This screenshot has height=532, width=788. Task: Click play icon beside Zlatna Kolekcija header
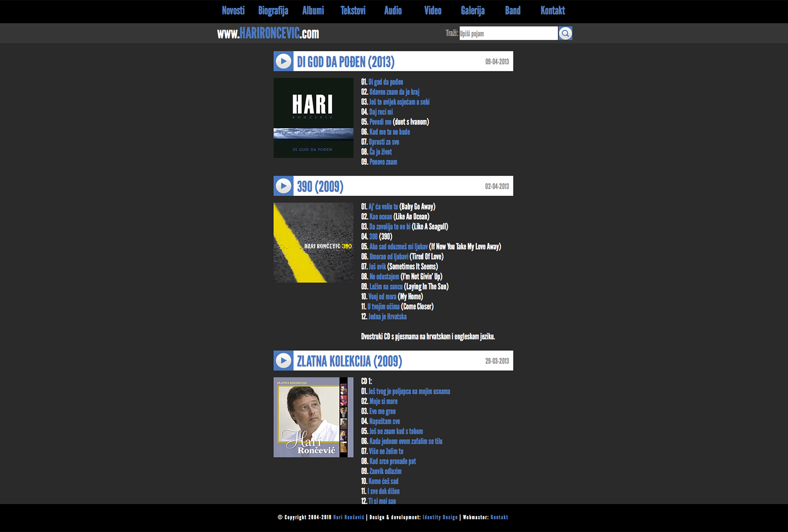pyautogui.click(x=283, y=361)
